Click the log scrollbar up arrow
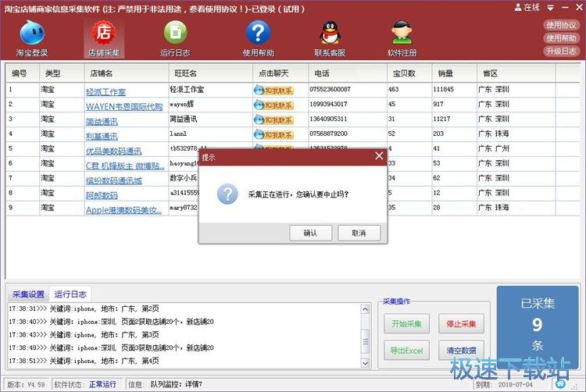 [365, 309]
